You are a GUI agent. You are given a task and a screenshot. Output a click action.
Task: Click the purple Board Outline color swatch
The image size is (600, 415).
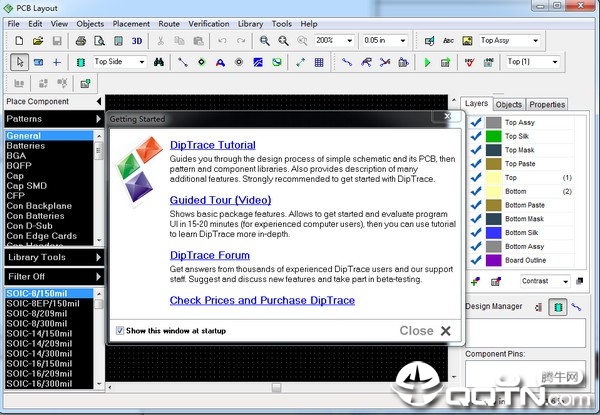pos(494,260)
